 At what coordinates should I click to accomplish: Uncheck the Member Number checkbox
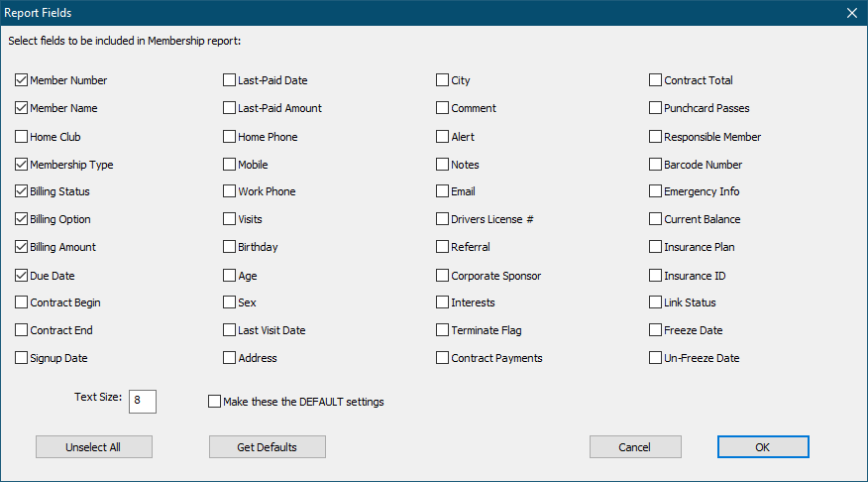[22, 80]
